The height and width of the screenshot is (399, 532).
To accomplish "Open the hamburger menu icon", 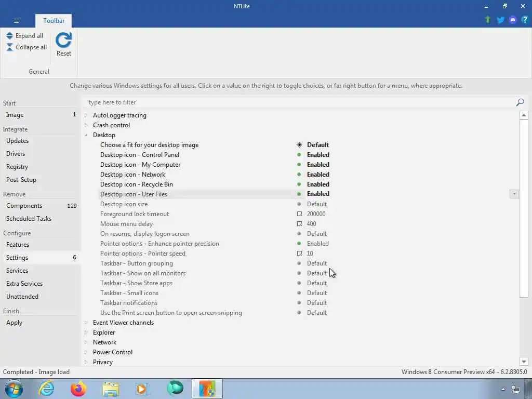I will coord(16,21).
